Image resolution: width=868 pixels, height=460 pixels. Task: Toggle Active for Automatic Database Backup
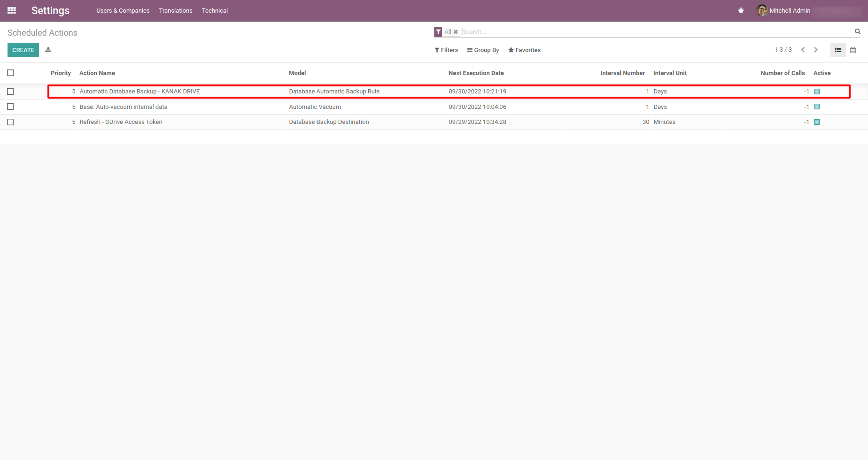pos(817,92)
